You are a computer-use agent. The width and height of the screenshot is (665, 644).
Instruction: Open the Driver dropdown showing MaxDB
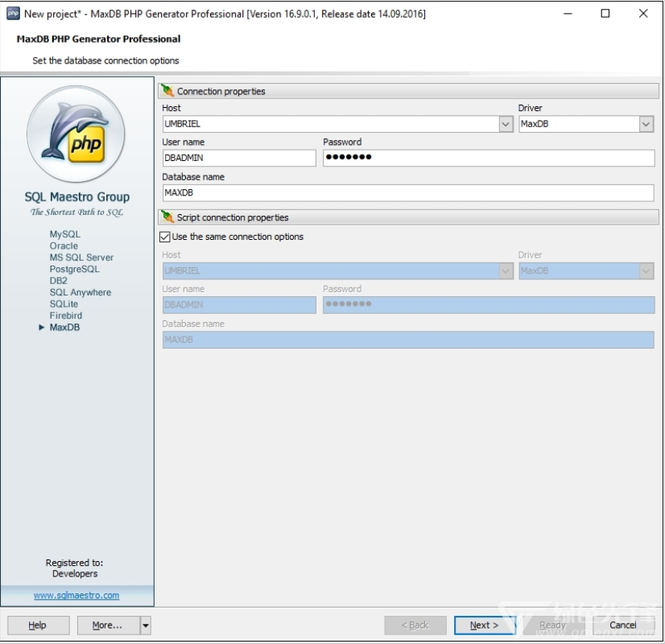click(646, 124)
